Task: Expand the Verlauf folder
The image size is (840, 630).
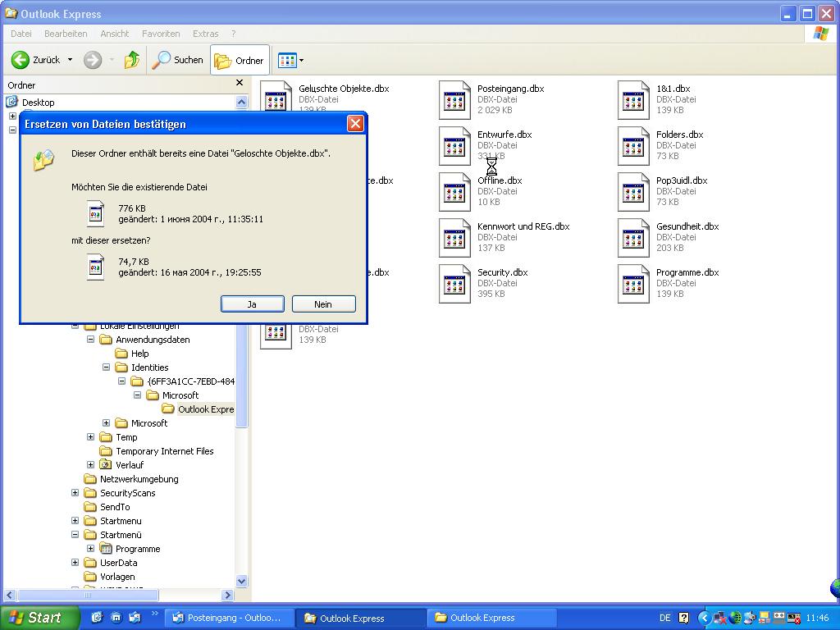Action: click(x=90, y=465)
